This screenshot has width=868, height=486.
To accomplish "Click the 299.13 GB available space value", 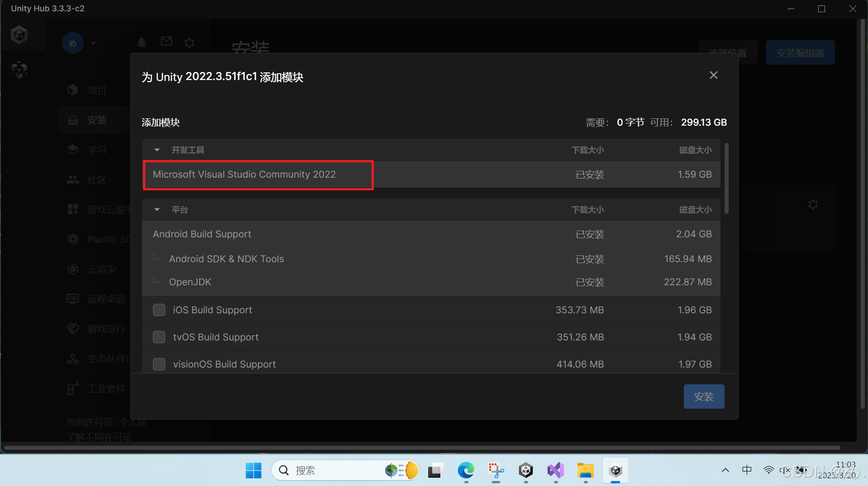I will point(704,122).
